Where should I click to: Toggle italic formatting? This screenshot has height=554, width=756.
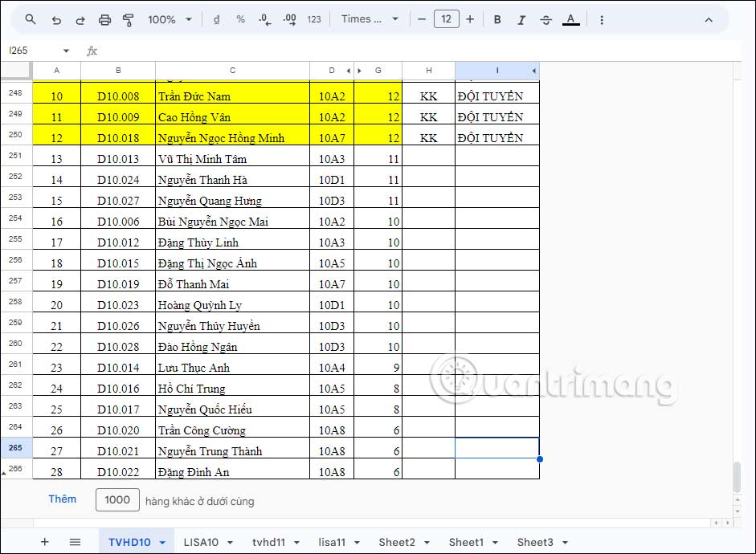click(x=521, y=20)
